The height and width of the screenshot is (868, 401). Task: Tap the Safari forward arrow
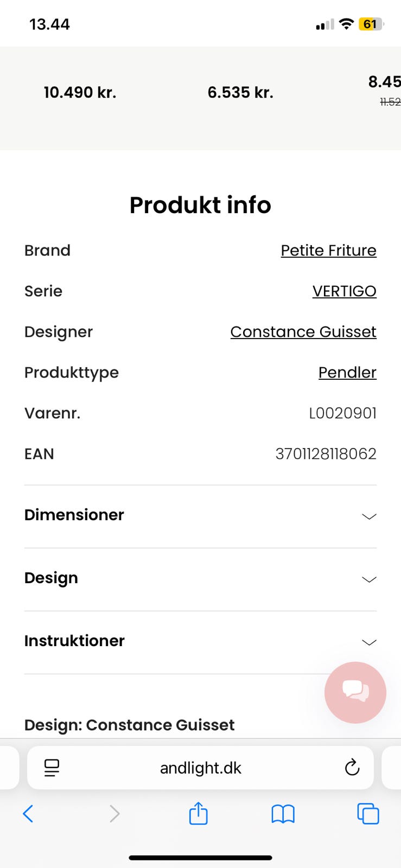(114, 814)
